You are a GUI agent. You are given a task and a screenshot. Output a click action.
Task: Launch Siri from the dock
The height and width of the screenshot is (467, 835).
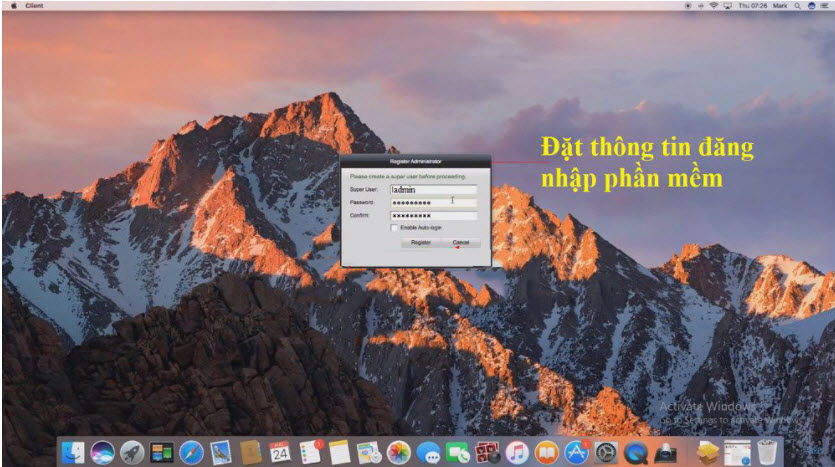pos(102,453)
